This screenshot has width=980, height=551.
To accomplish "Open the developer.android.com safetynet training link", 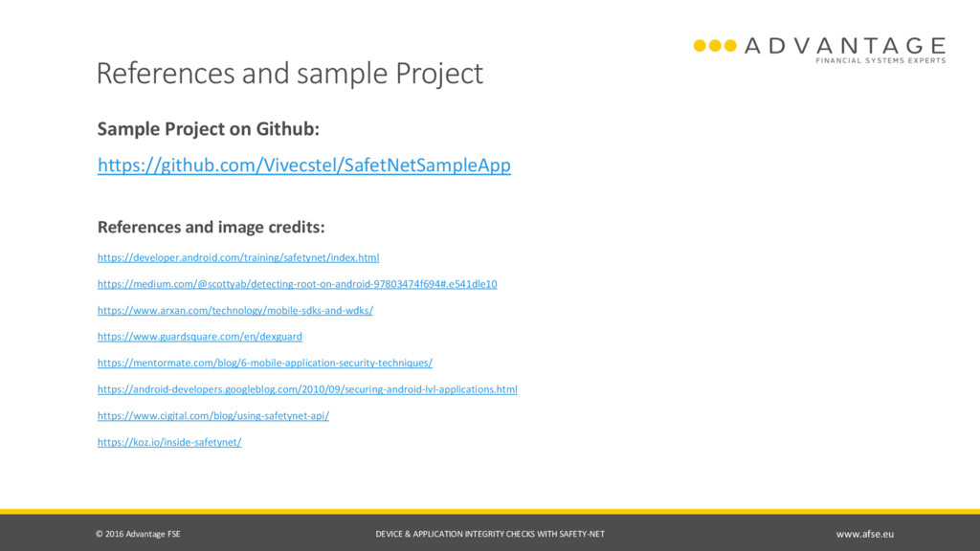I will [238, 257].
